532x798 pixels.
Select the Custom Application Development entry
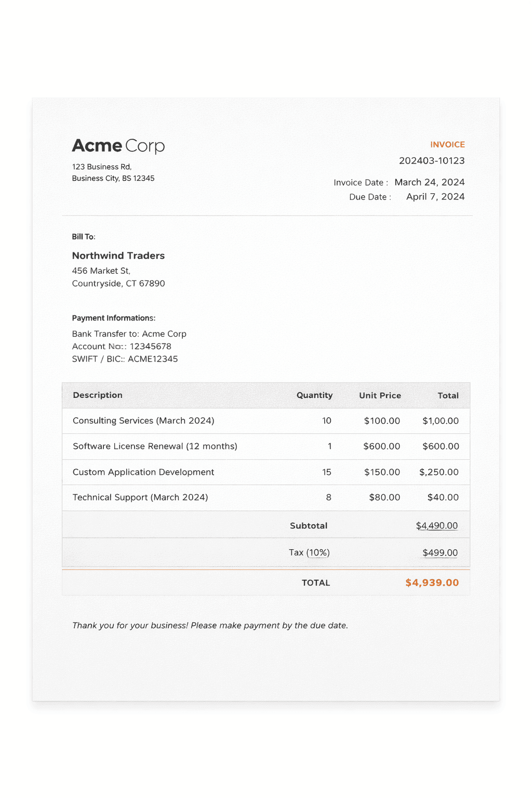click(x=143, y=472)
